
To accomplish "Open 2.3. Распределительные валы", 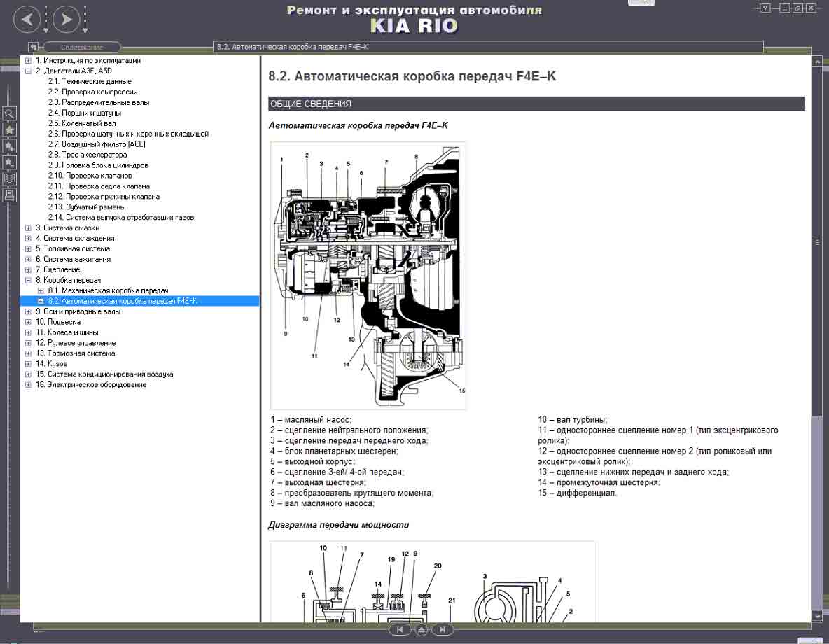I will (x=99, y=103).
